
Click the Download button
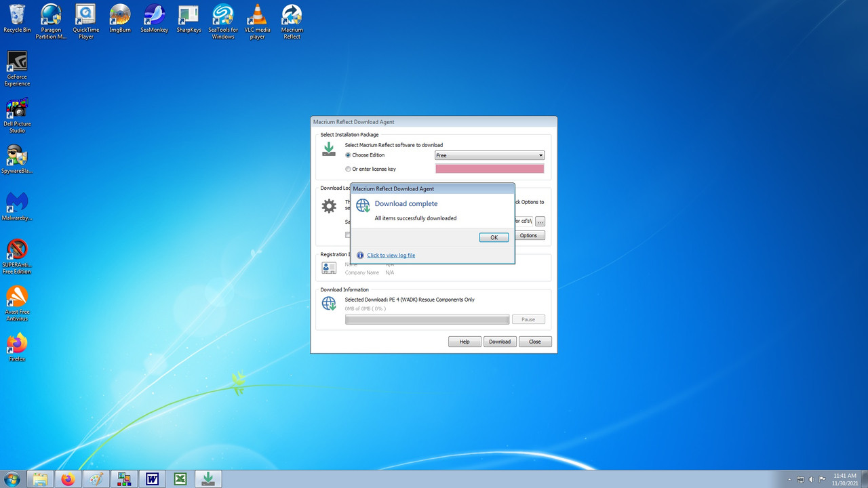pyautogui.click(x=500, y=342)
